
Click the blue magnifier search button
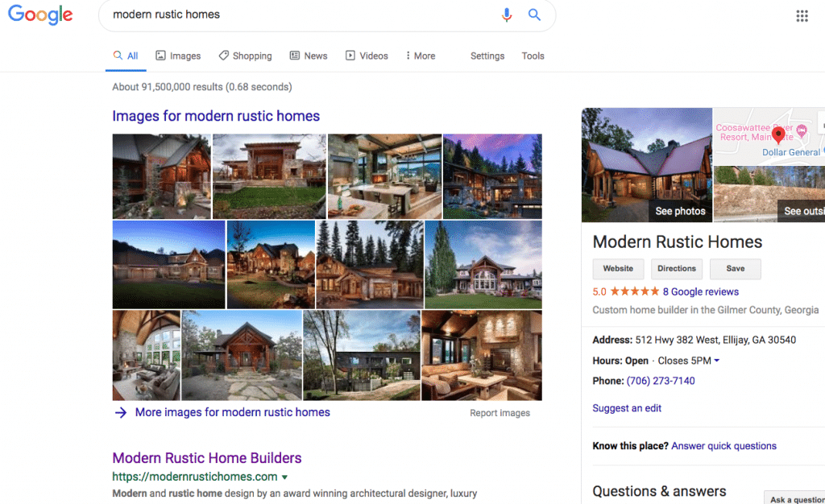tap(534, 14)
